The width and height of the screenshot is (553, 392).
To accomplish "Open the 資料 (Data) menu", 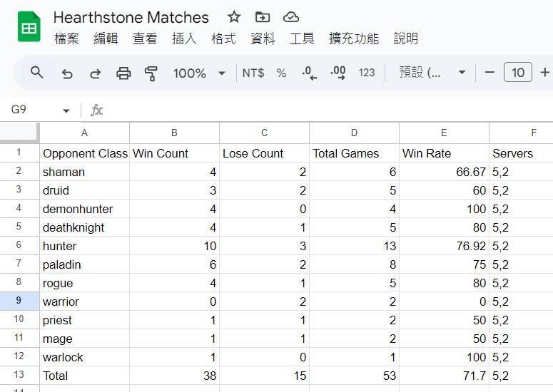I will 263,38.
